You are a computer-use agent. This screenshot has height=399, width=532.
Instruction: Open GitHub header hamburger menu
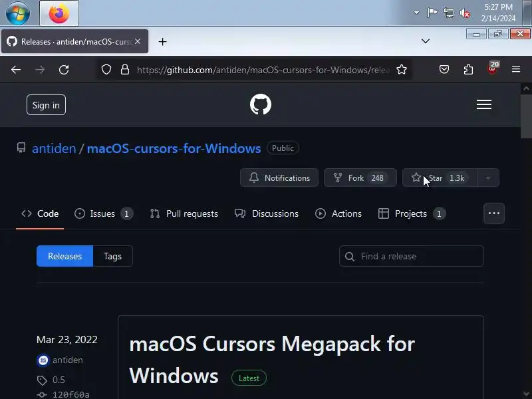(484, 104)
